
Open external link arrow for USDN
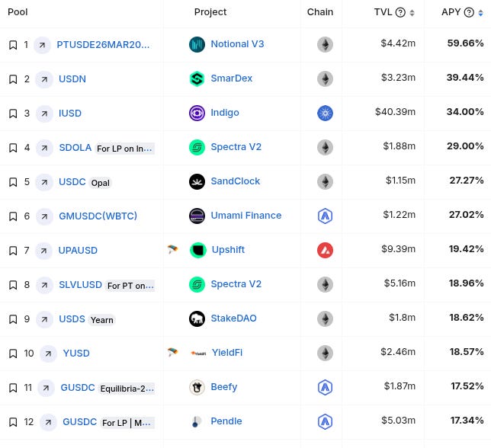click(44, 79)
